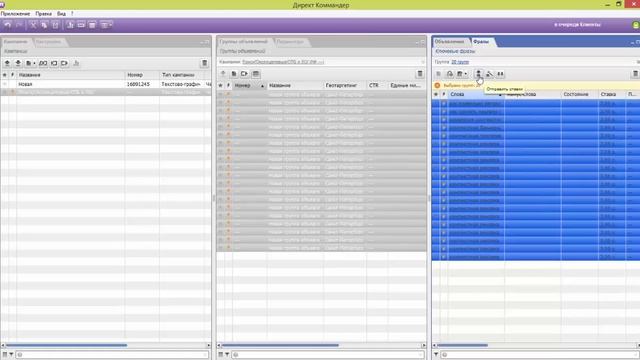This screenshot has height=360, width=640.
Task: Delete phrases with right panel trash icon
Action: [636, 74]
